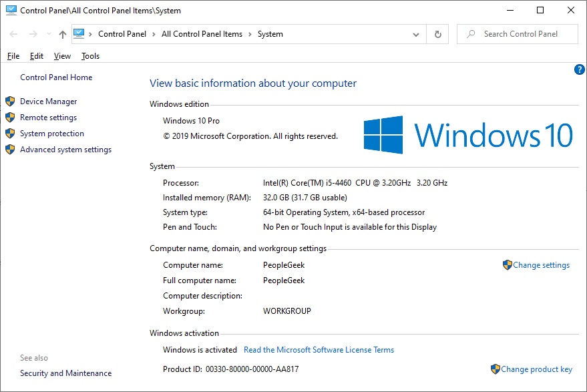
Task: Expand the chevron after Control Panel breadcrumb
Action: pos(154,35)
